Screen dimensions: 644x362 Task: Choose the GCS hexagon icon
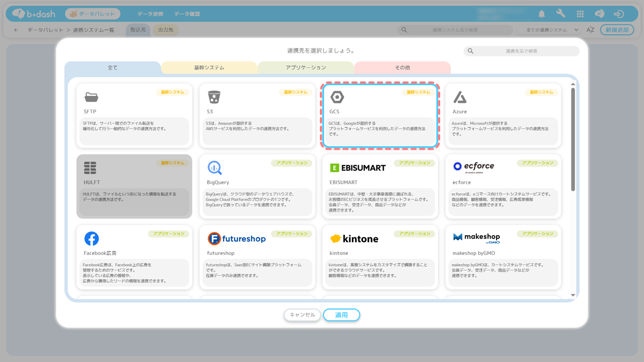[x=337, y=97]
